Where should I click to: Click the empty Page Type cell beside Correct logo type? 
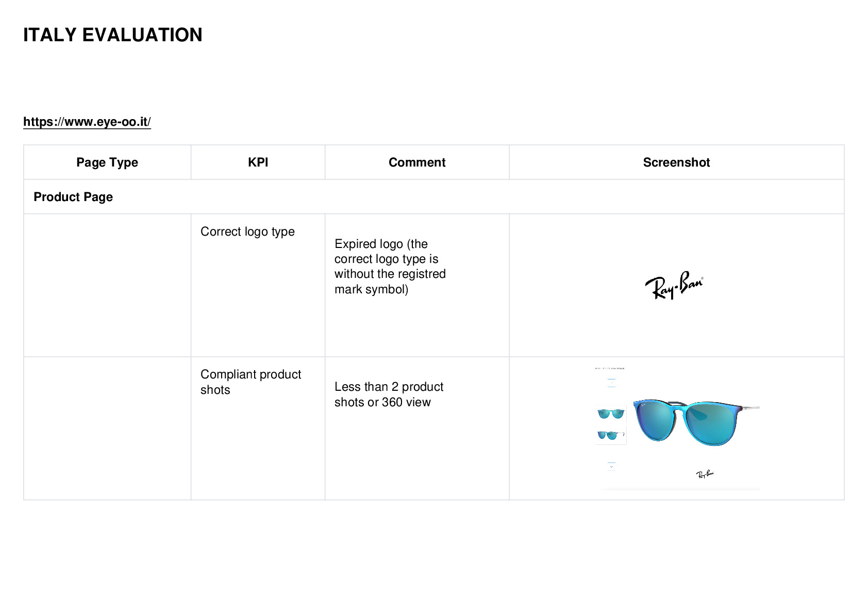point(107,285)
